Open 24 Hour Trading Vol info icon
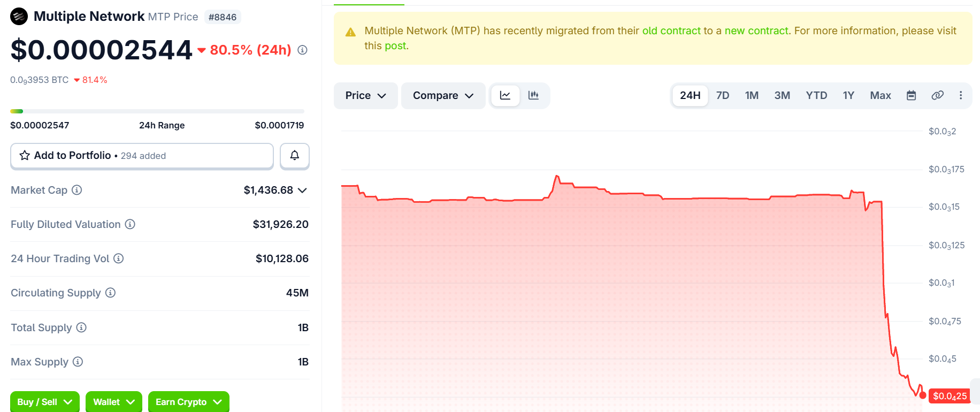The height and width of the screenshot is (412, 980). coord(119,258)
